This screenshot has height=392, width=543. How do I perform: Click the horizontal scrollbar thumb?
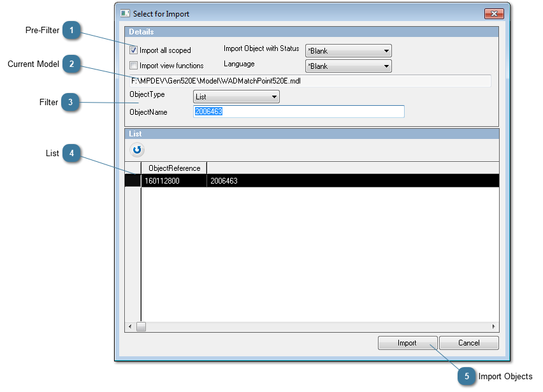(141, 326)
